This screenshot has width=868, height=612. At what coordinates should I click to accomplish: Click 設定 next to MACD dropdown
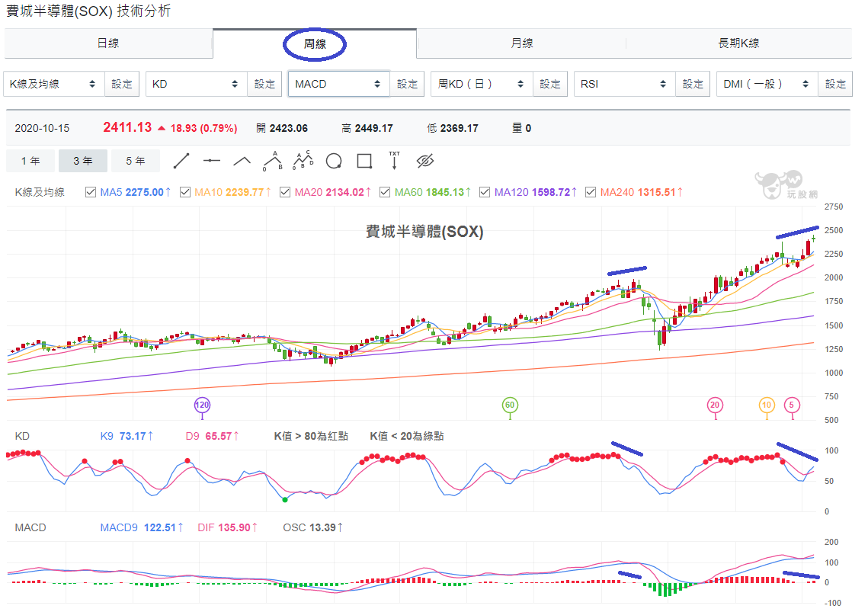pos(408,84)
